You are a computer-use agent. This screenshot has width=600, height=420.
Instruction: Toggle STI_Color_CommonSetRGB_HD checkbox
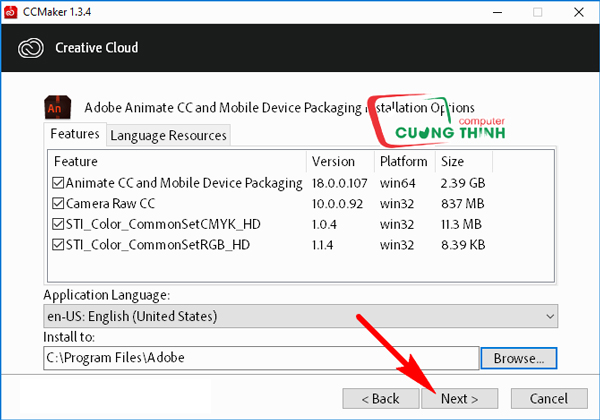pyautogui.click(x=58, y=245)
